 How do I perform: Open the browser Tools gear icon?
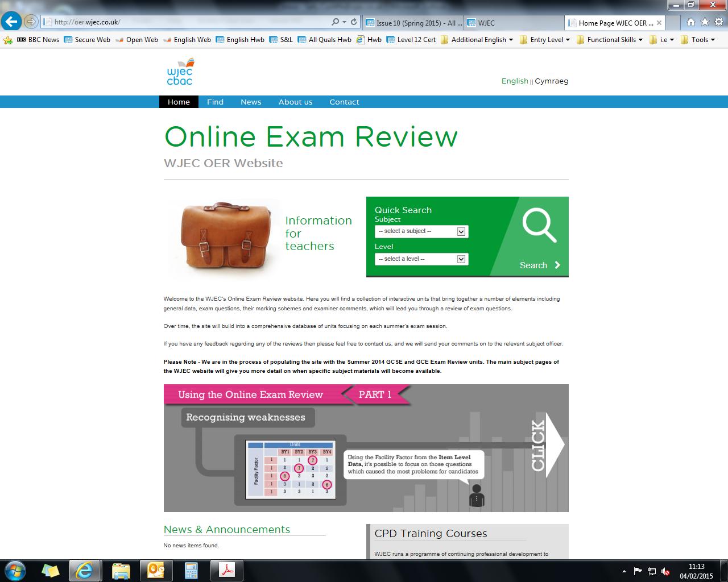coord(718,22)
